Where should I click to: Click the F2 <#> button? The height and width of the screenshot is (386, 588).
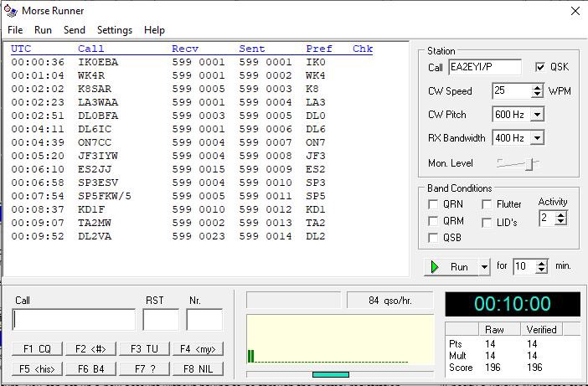(90, 349)
